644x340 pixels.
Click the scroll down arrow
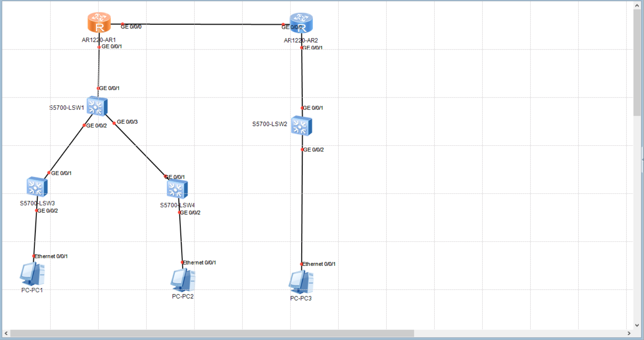[x=637, y=325]
